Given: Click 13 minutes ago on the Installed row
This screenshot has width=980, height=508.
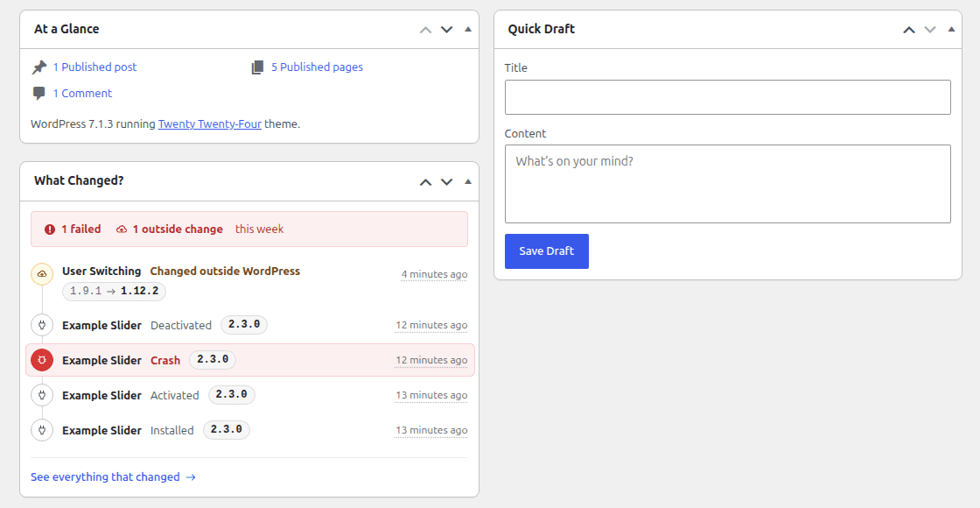Looking at the screenshot, I should click(431, 430).
